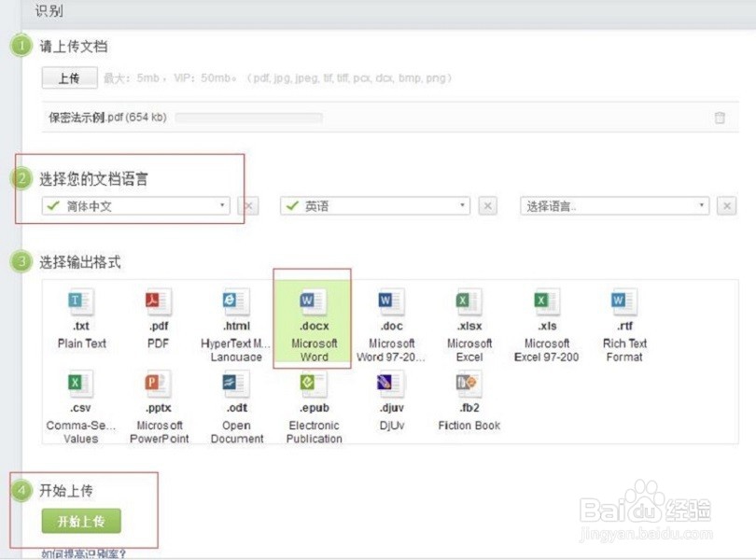Choose the .pdf PDF output format
This screenshot has width=756, height=560.
[159, 319]
